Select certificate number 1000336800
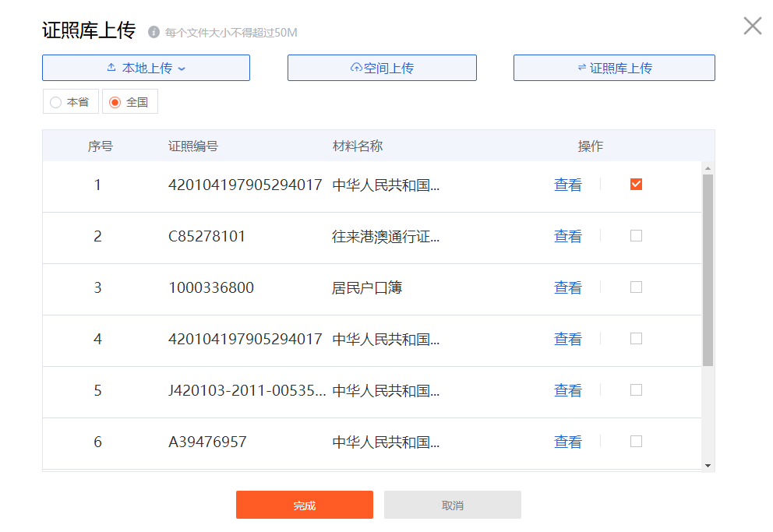This screenshot has height=532, width=773. [x=211, y=287]
